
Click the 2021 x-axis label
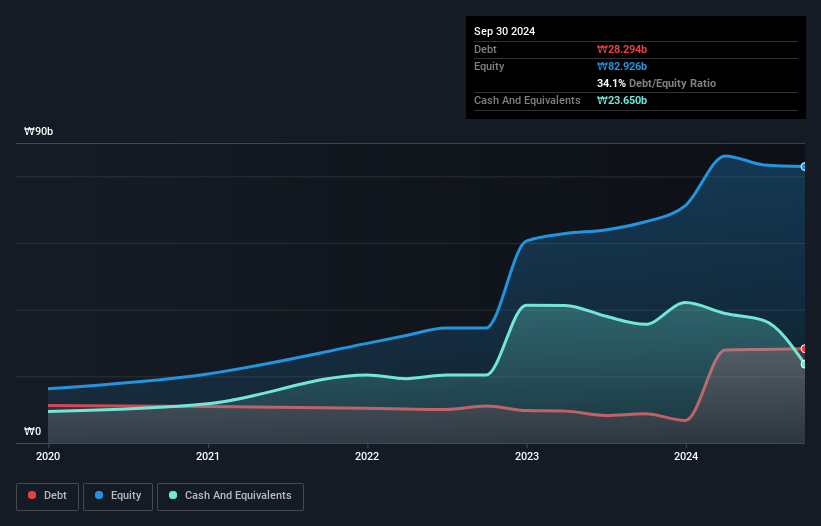point(208,456)
